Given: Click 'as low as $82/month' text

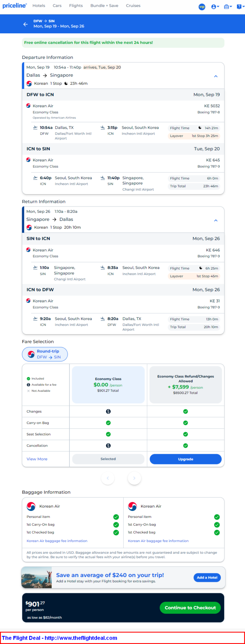Looking at the screenshot, I should (44, 617).
